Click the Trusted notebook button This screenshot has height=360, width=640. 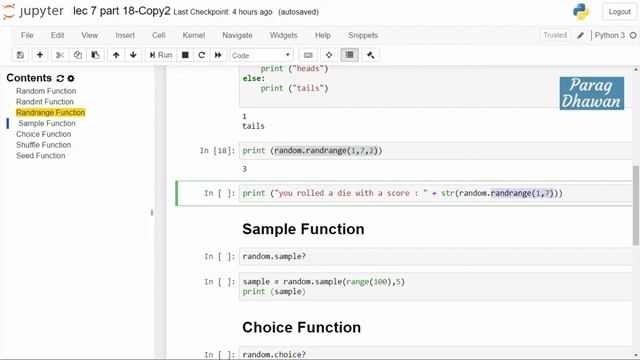pos(555,36)
